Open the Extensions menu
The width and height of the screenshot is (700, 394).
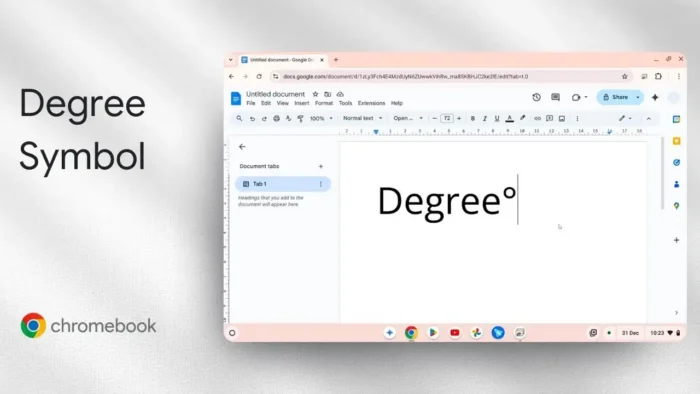371,103
